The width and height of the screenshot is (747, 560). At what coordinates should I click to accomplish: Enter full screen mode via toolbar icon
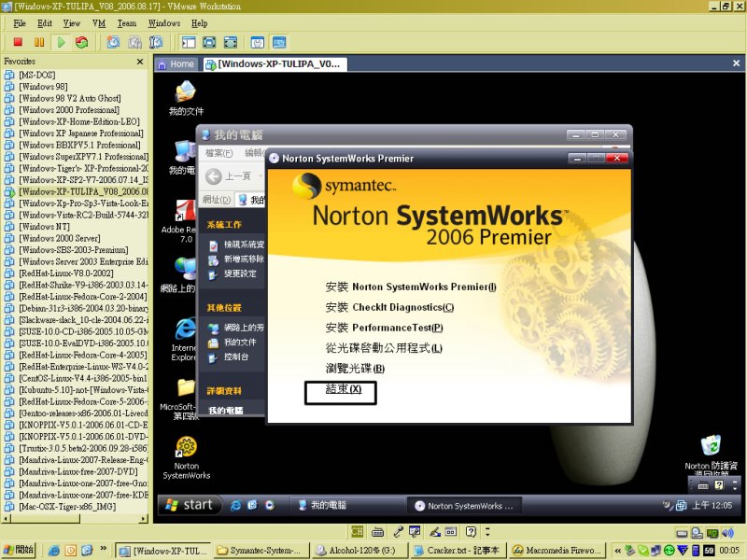point(230,42)
